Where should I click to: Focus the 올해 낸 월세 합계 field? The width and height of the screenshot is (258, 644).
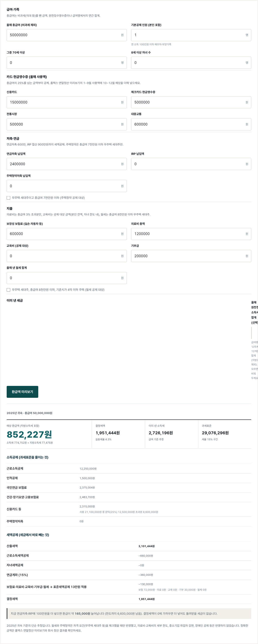click(x=67, y=278)
